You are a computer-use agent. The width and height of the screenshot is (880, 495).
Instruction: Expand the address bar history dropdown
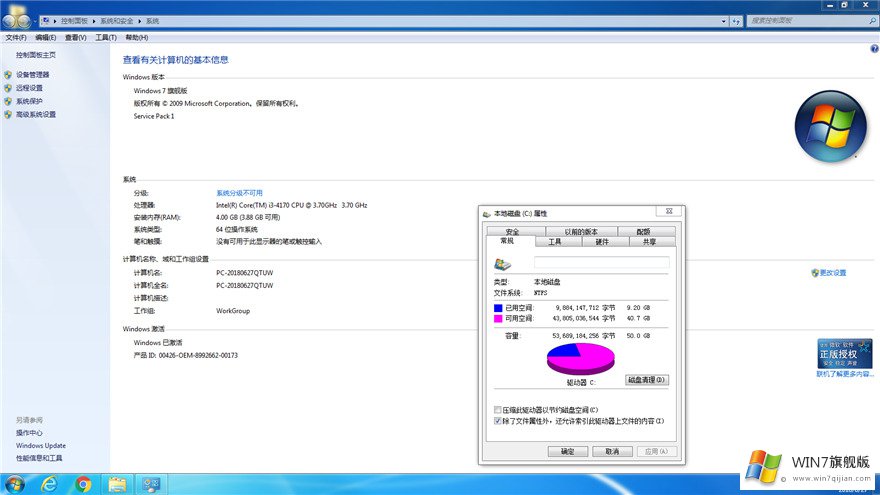[723, 21]
